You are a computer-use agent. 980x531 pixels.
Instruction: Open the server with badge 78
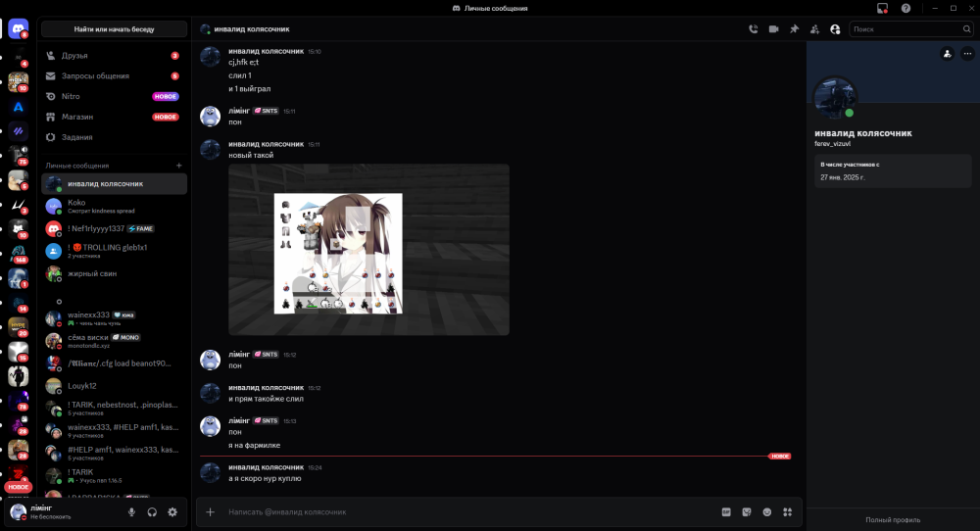coord(18,401)
